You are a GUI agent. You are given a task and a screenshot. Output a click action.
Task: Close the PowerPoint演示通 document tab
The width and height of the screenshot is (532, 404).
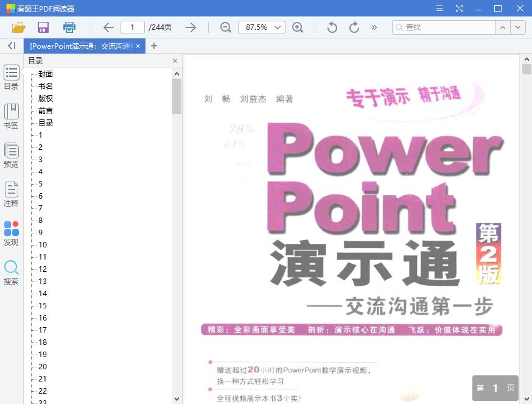click(138, 46)
